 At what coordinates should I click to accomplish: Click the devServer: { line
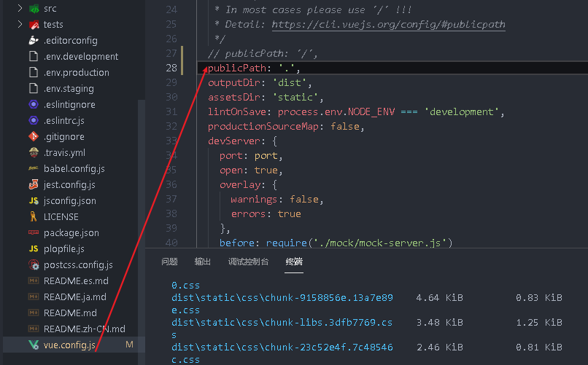pyautogui.click(x=243, y=141)
